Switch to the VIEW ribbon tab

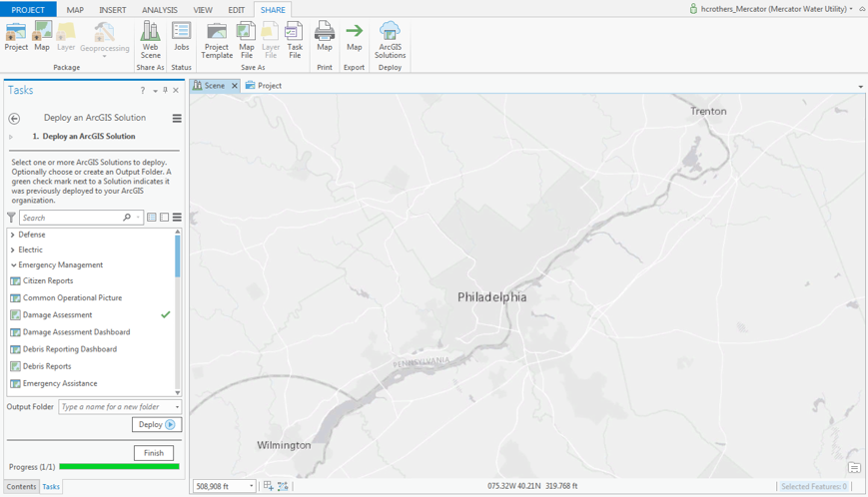click(x=203, y=10)
